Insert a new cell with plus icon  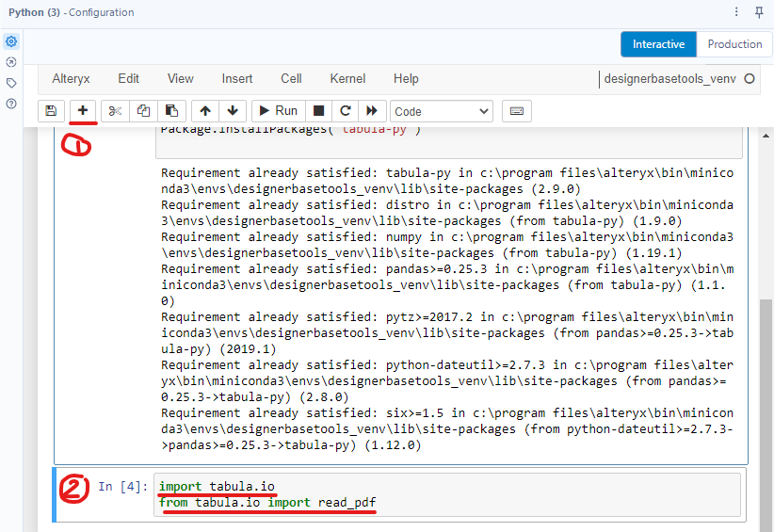point(83,111)
